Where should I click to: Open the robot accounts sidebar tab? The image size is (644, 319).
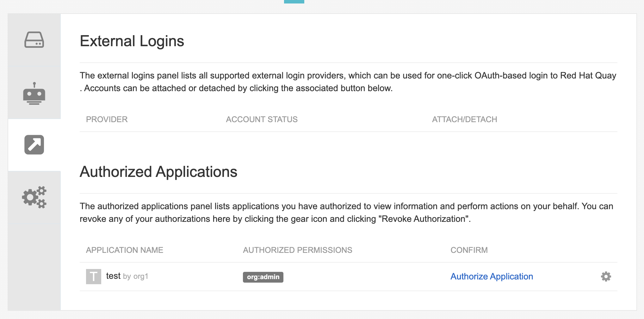pyautogui.click(x=34, y=93)
